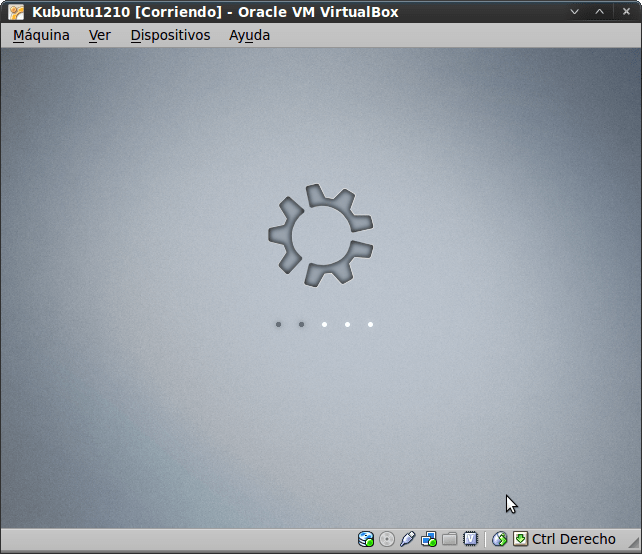Click the keyboard capture green arrow icon
The image size is (642, 554).
[x=520, y=539]
